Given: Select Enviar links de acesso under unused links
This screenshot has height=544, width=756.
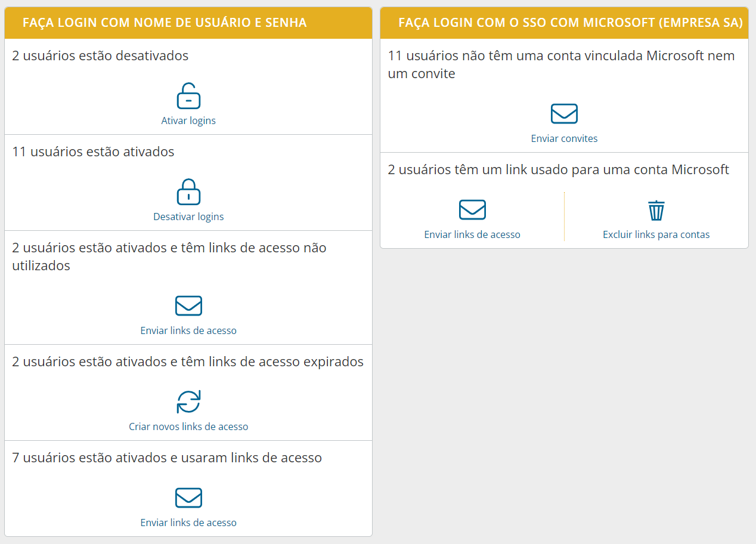Looking at the screenshot, I should click(x=188, y=330).
